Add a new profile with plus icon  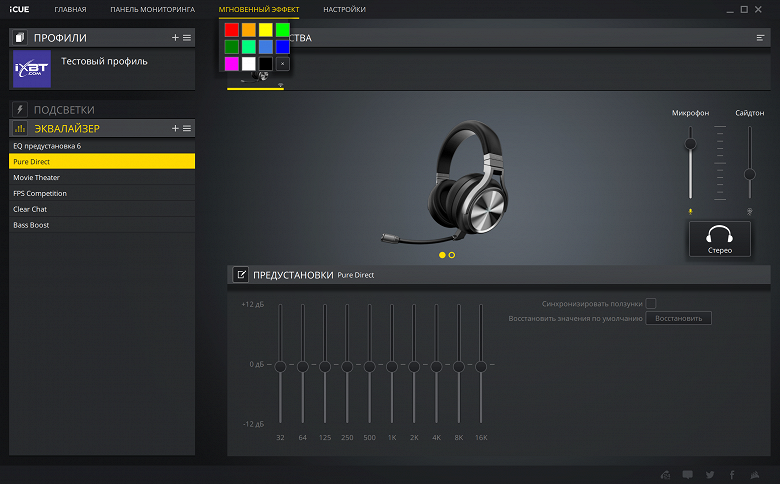click(x=175, y=38)
